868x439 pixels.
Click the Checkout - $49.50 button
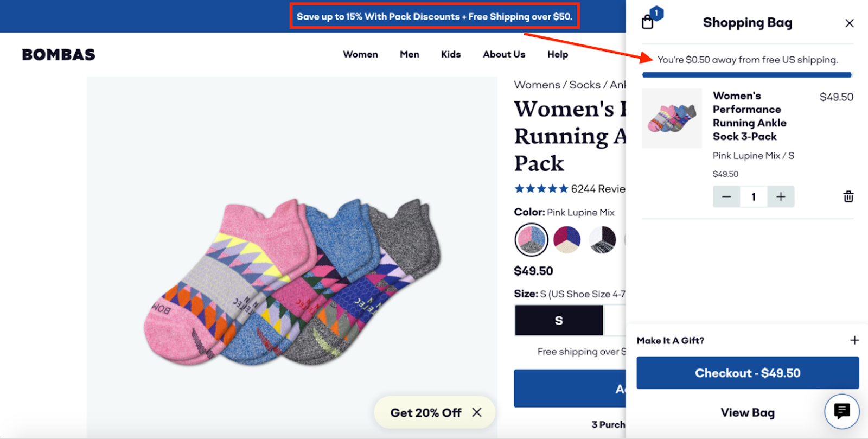tap(748, 373)
